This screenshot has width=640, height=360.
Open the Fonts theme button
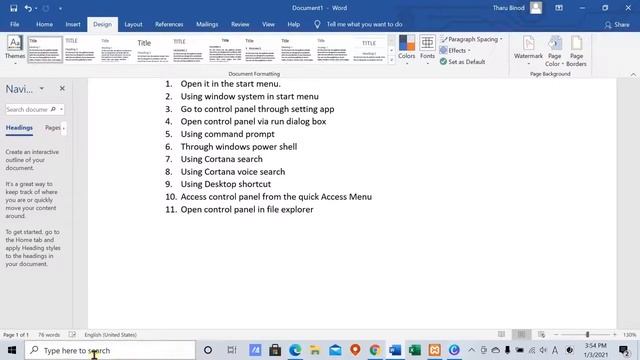[x=427, y=50]
